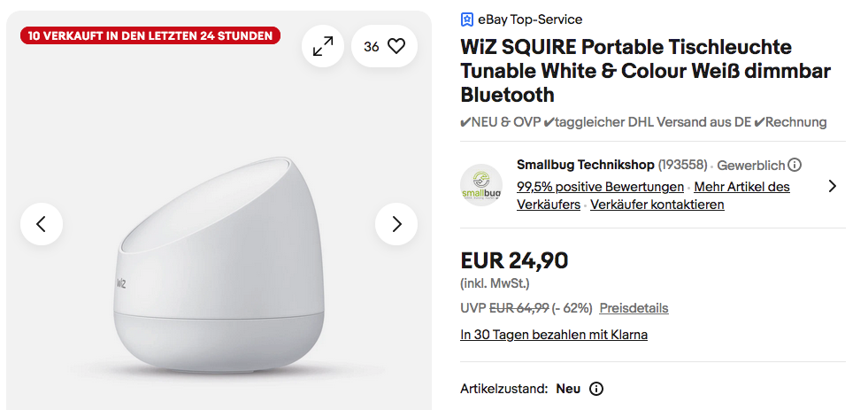View the 99,5% positive Bewertungen

click(x=600, y=187)
